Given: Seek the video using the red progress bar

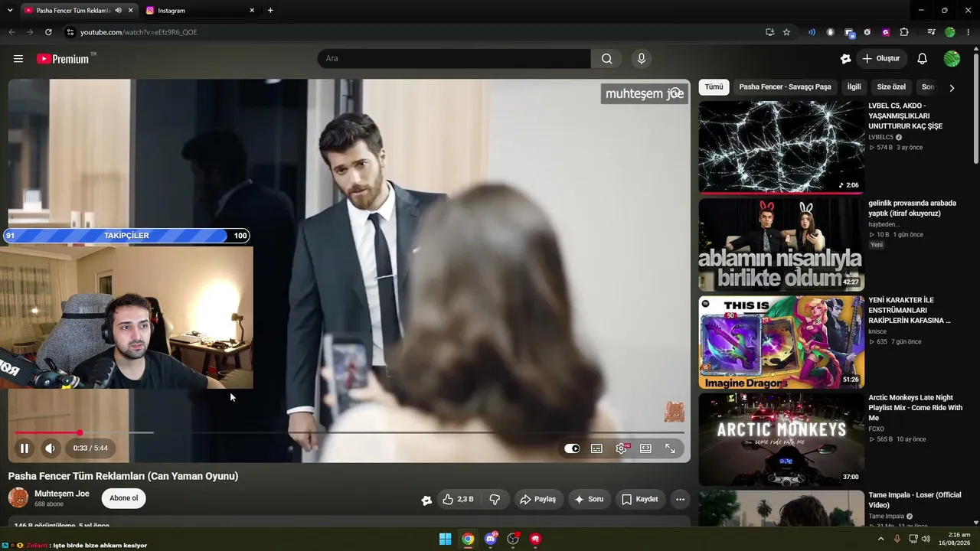Looking at the screenshot, I should pyautogui.click(x=349, y=432).
